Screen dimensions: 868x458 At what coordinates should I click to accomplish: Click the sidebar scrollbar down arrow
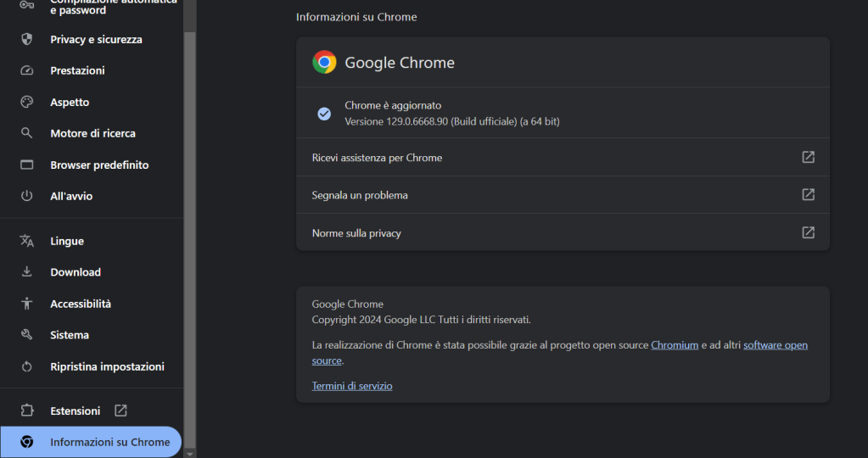pyautogui.click(x=190, y=453)
